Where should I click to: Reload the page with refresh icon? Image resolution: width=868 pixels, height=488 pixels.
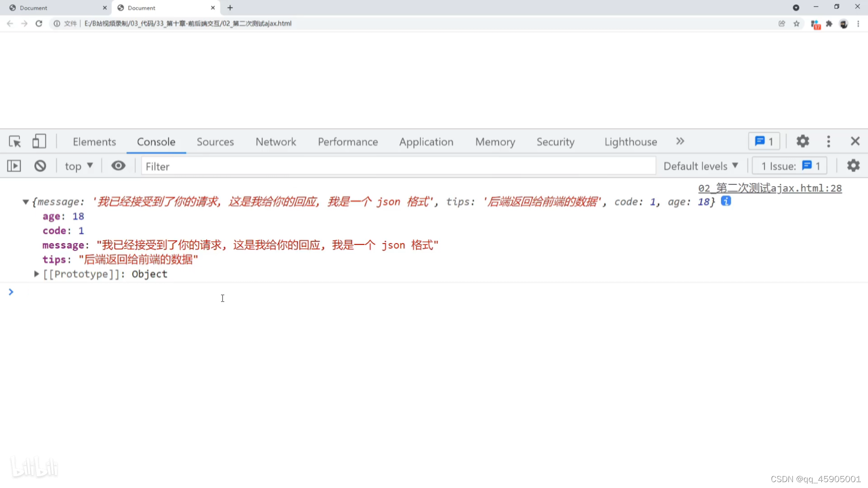pos(39,23)
